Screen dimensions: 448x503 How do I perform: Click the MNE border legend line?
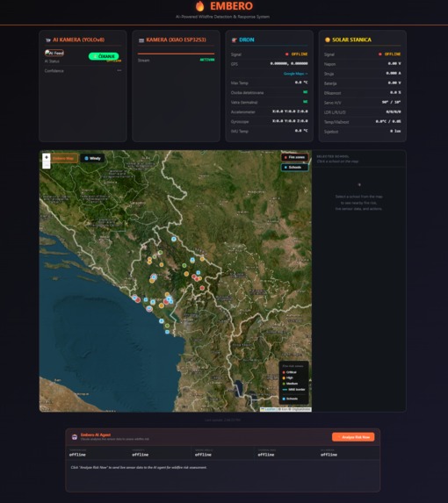[285, 390]
